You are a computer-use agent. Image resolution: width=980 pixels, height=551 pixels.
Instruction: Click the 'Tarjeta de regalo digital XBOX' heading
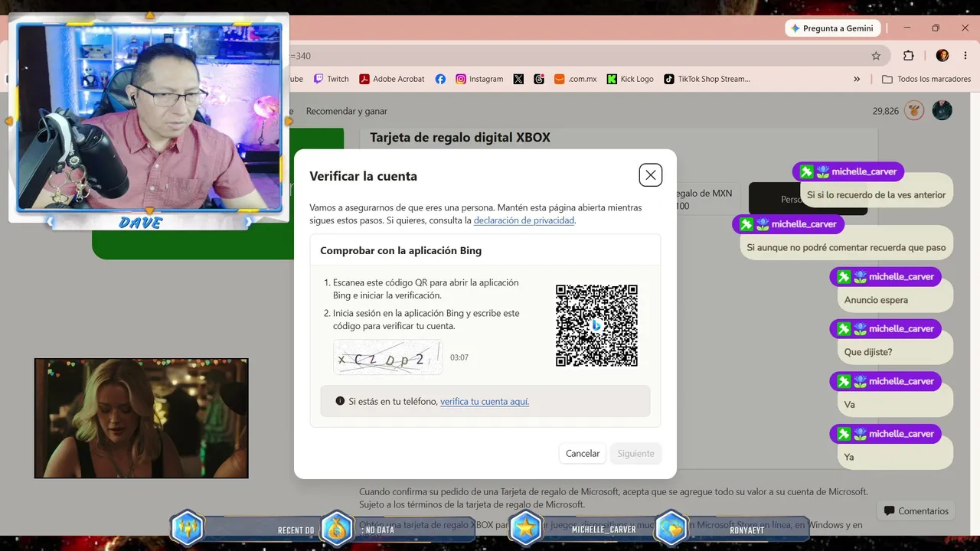click(x=460, y=138)
